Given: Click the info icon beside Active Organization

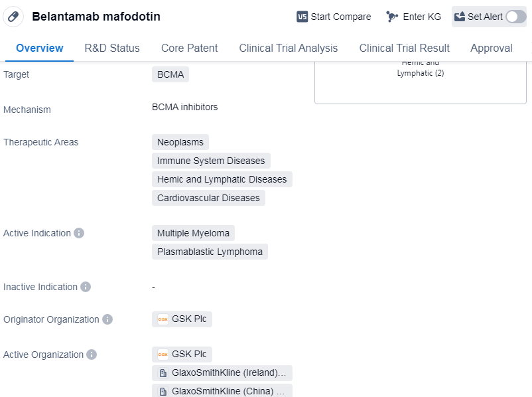Looking at the screenshot, I should (92, 355).
